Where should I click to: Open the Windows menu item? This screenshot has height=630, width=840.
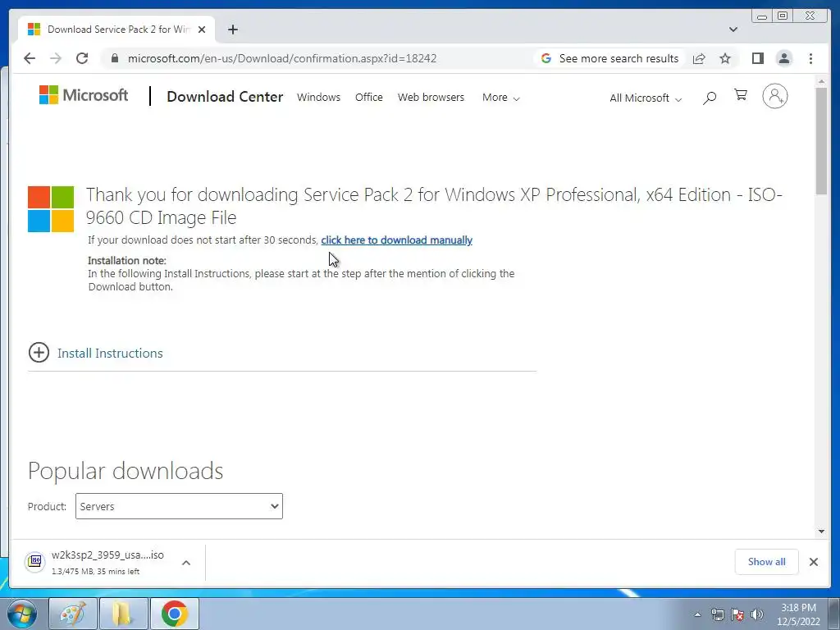click(x=319, y=98)
